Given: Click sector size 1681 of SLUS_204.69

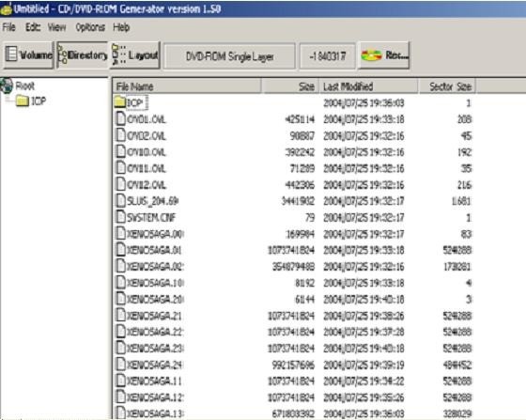Looking at the screenshot, I should click(x=461, y=201).
